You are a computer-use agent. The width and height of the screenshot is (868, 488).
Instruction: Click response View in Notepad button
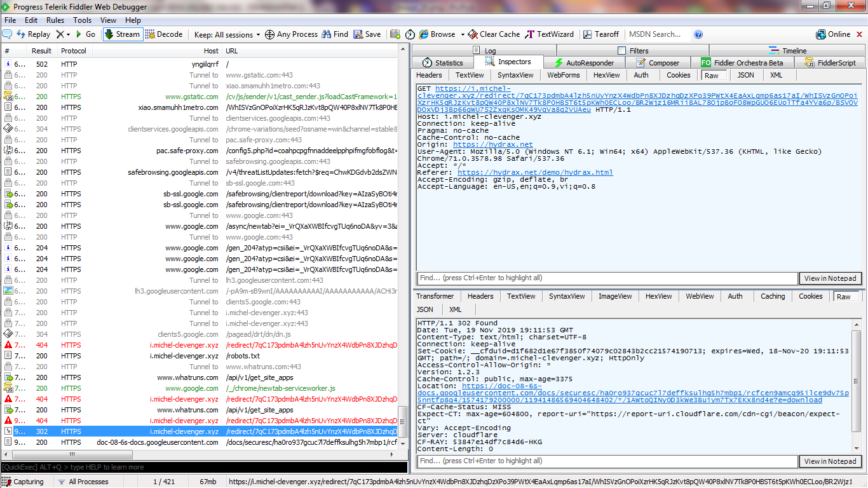coord(831,461)
